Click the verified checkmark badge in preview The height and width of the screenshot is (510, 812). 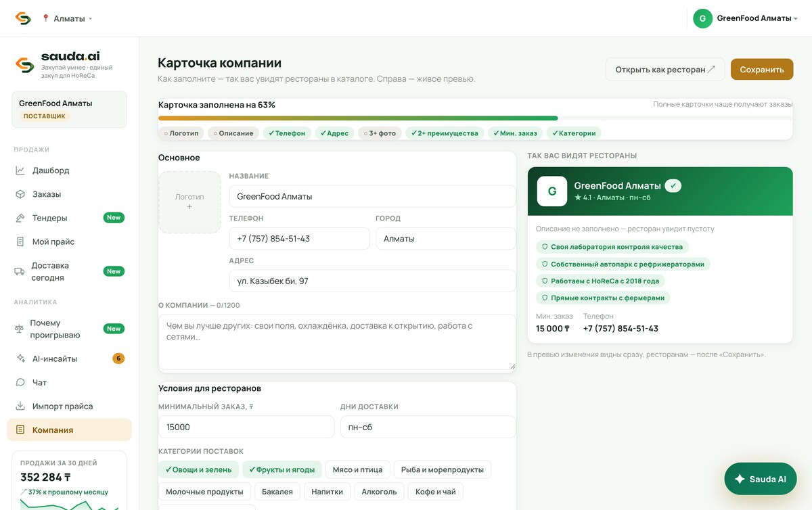coord(673,185)
